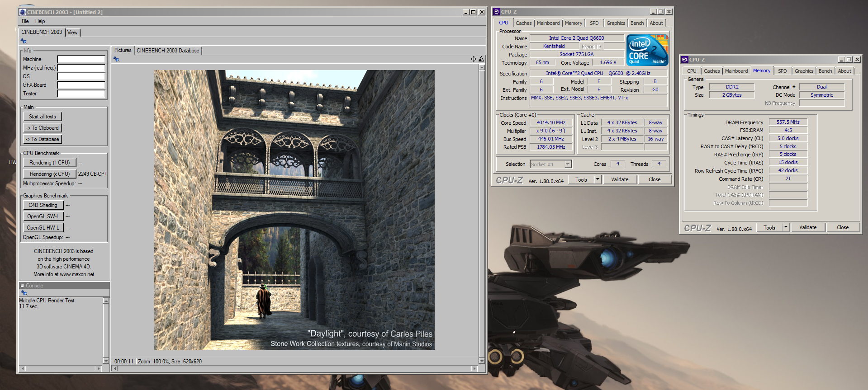Run the Rendering (1 CPU) benchmark
The width and height of the screenshot is (868, 390).
pyautogui.click(x=50, y=163)
